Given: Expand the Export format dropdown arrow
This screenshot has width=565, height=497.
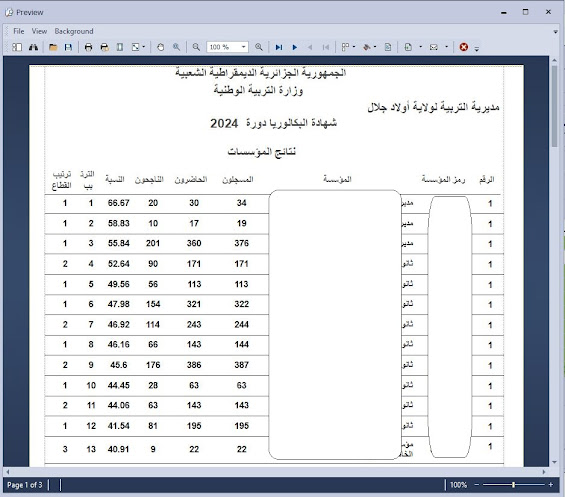Looking at the screenshot, I should (x=420, y=47).
